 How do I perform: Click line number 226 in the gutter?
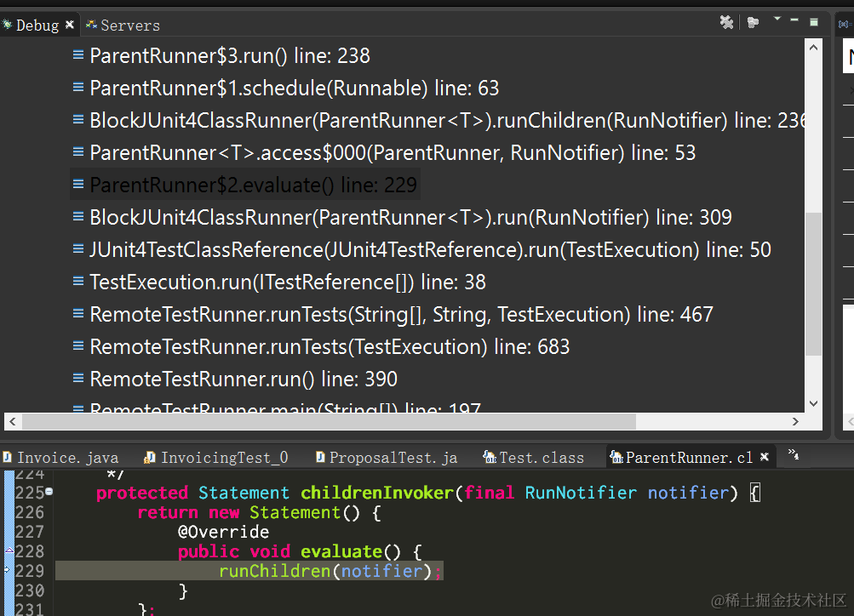pos(30,512)
